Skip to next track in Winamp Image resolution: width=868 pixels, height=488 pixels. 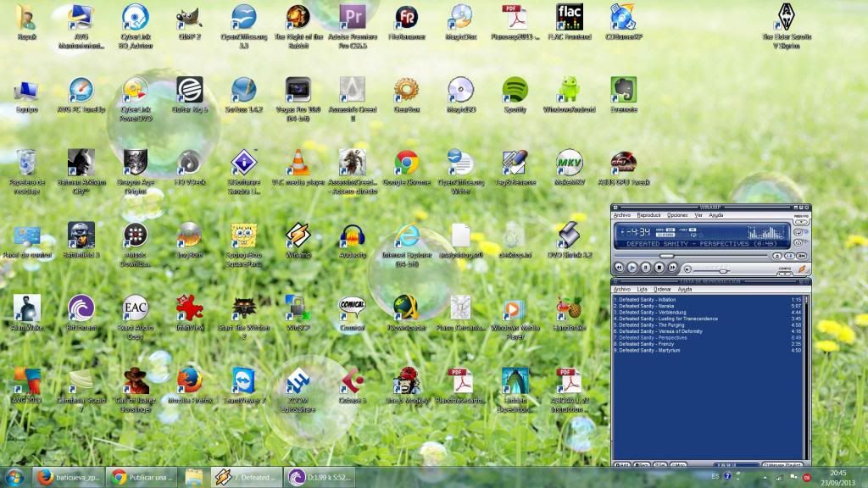tap(672, 267)
